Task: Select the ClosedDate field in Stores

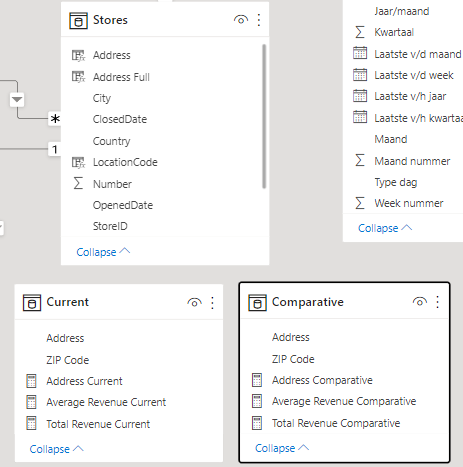Action: tap(120, 119)
